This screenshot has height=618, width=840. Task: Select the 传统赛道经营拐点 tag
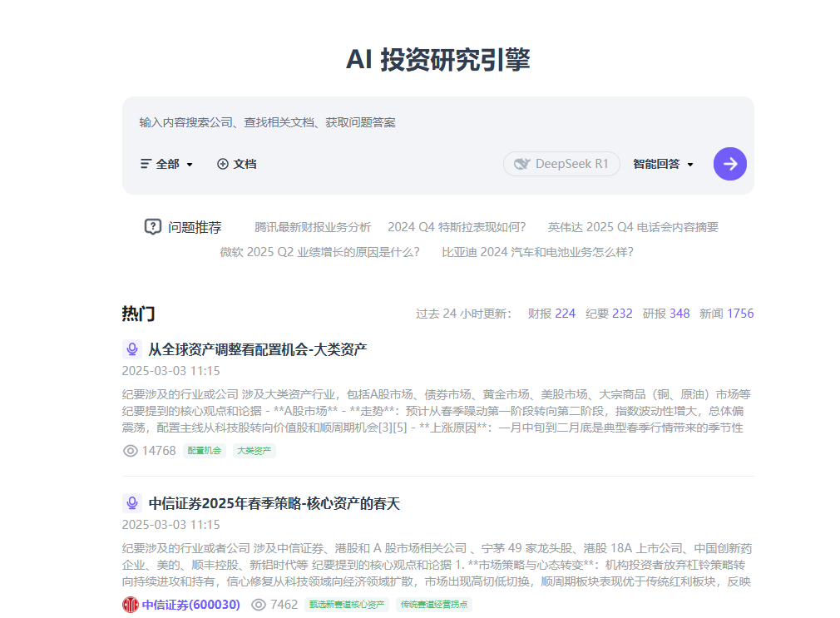pyautogui.click(x=434, y=605)
